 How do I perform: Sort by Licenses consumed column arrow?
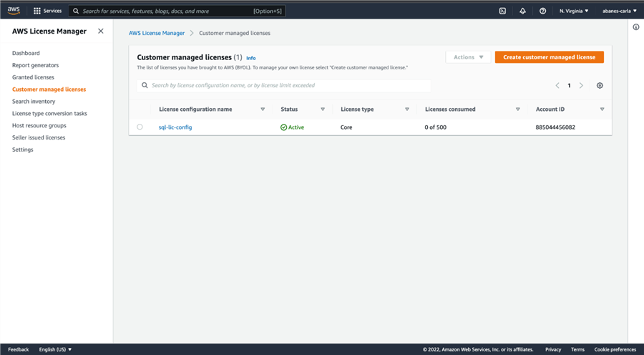[x=517, y=110]
